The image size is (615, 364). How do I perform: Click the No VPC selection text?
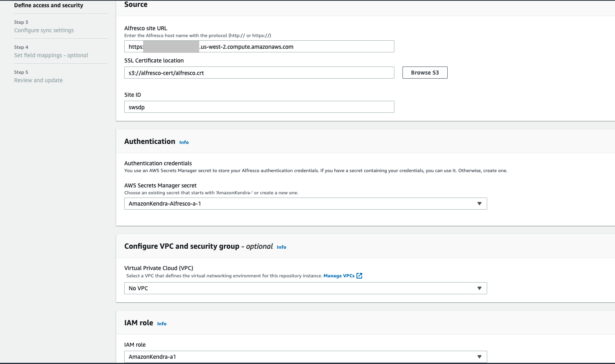[138, 288]
